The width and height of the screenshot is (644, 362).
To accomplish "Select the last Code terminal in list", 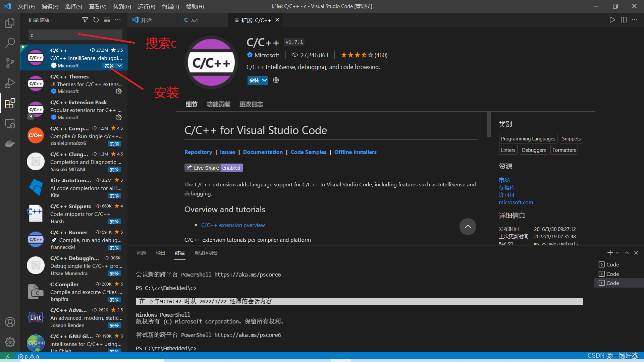I will coord(619,283).
